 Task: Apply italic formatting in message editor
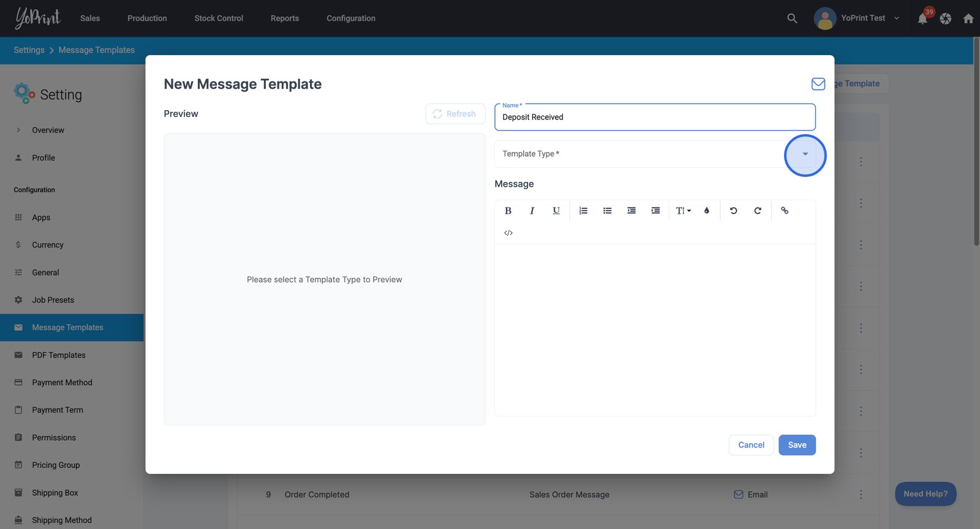[532, 211]
